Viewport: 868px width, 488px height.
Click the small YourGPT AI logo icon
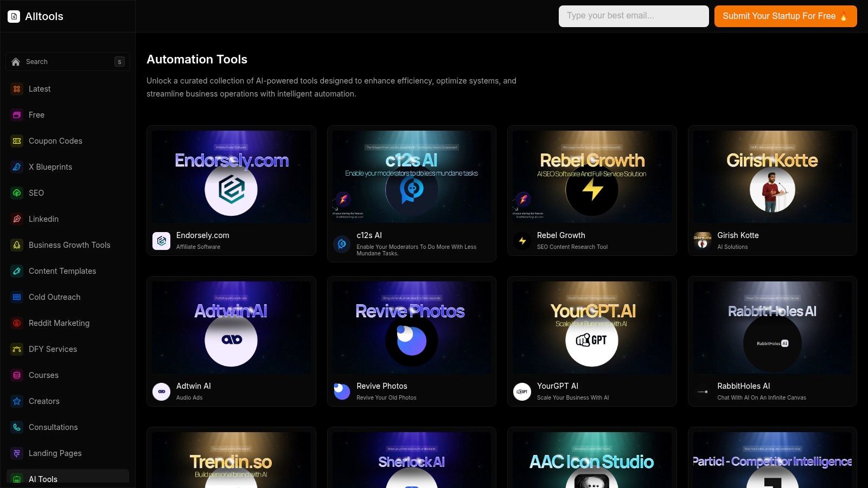[522, 391]
